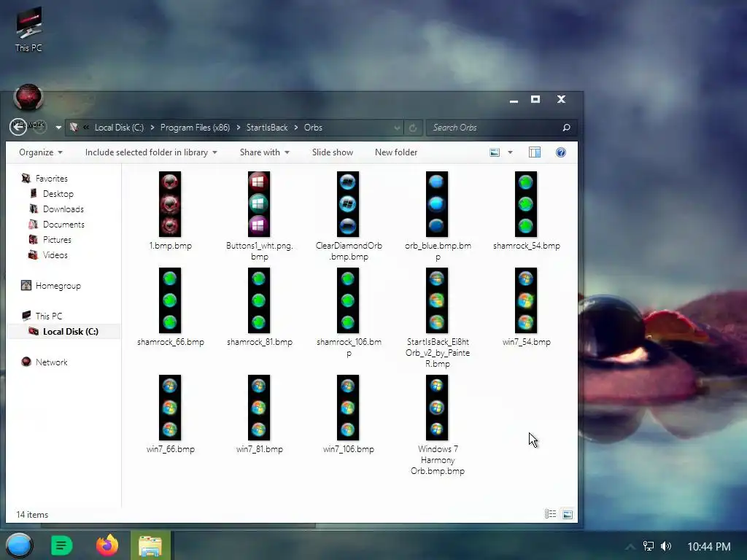Image resolution: width=747 pixels, height=560 pixels.
Task: Open the Organize menu
Action: click(x=41, y=152)
